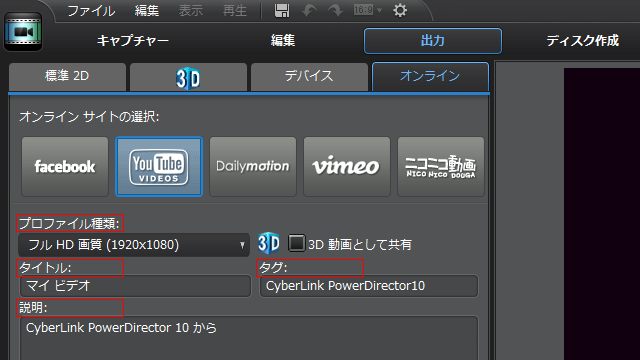Image resolution: width=640 pixels, height=360 pixels.
Task: Expand the フル HD 画質 (1920x1080) profile dropdown
Action: coord(134,245)
